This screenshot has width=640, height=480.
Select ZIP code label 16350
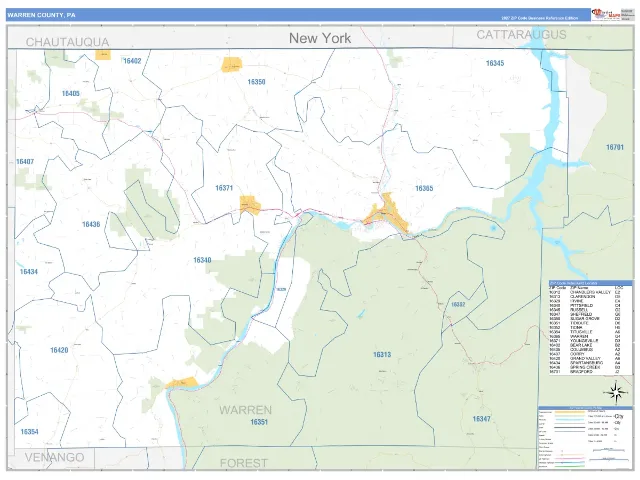[256, 82]
